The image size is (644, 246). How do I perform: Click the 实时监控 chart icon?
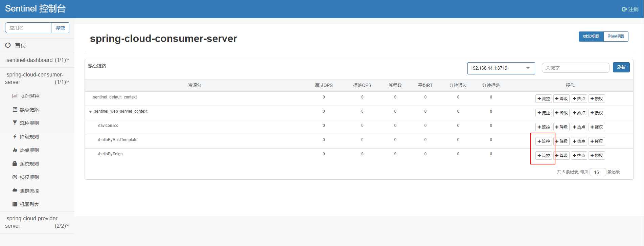coord(15,96)
